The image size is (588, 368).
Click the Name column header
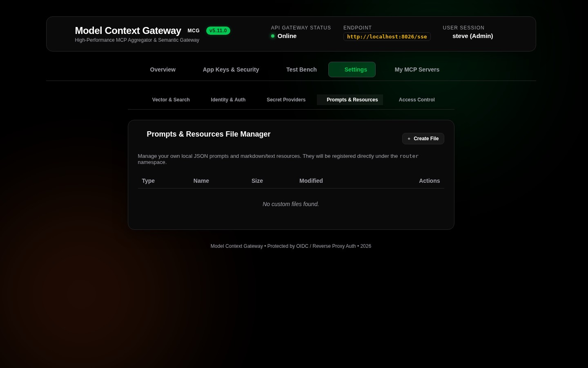tap(201, 181)
